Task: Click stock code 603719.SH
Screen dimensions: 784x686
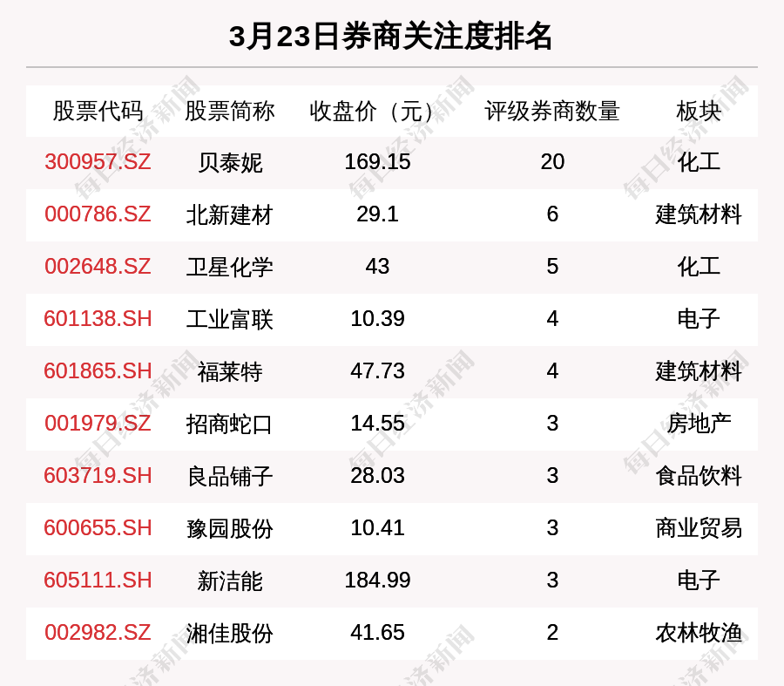Action: (x=98, y=476)
